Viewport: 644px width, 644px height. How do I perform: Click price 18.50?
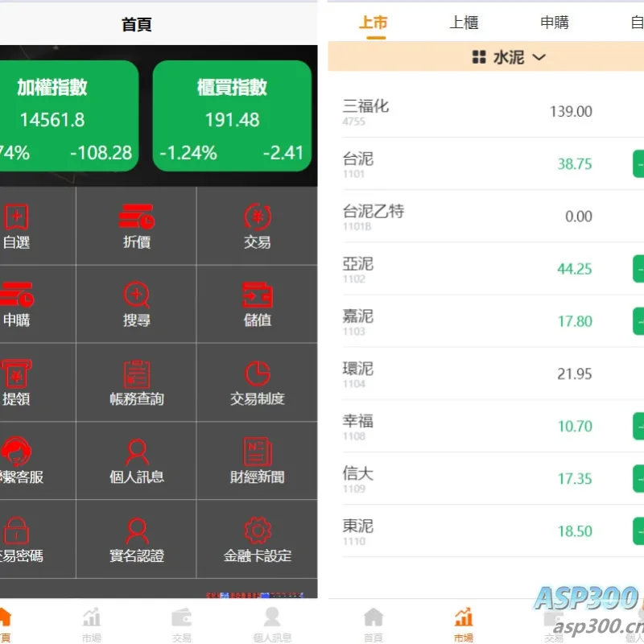pyautogui.click(x=575, y=531)
